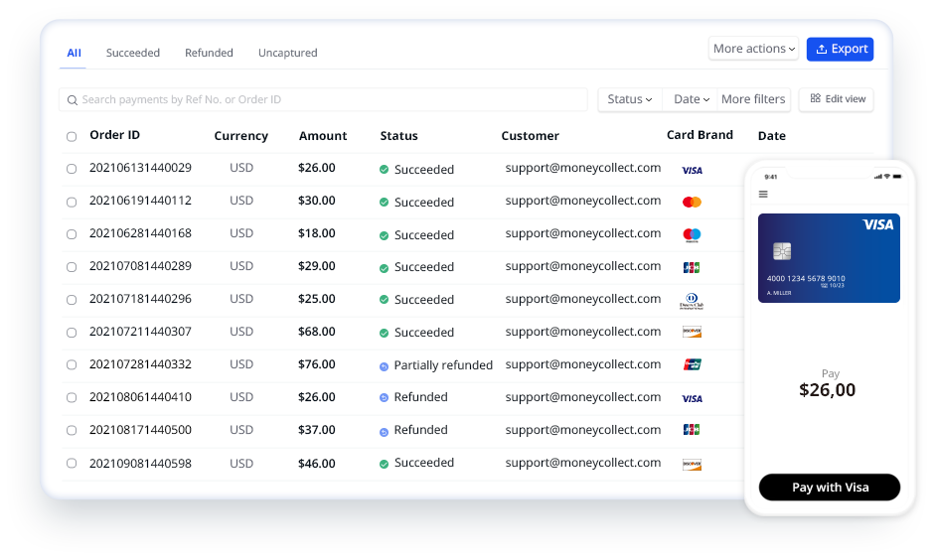Screen dimensions: 934x560
Task: Switch to the Uncaptured tab
Action: pyautogui.click(x=288, y=53)
